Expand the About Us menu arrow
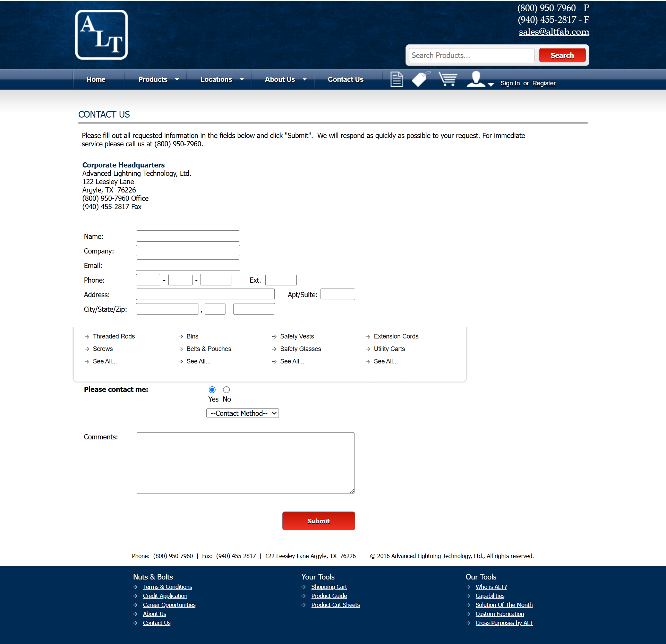Screen dimensions: 666x644 305,79
